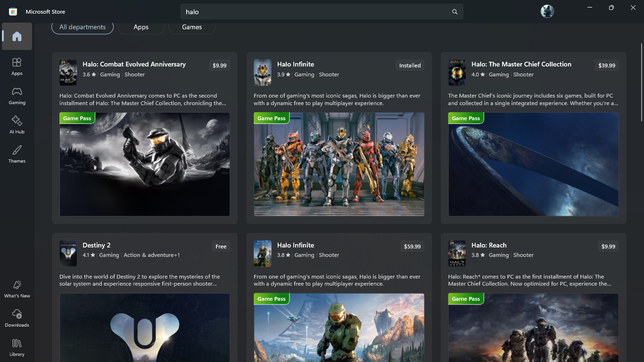Maximize or restore the Microsoft Store window

pyautogui.click(x=611, y=8)
